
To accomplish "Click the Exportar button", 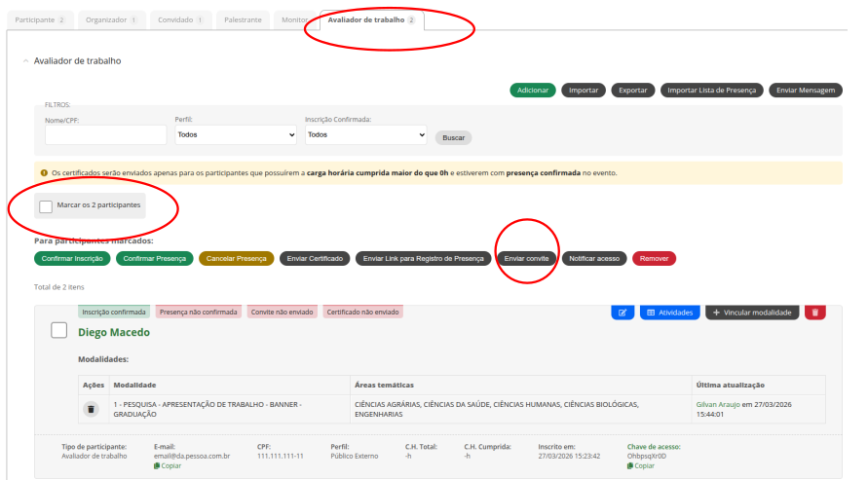I will (632, 91).
